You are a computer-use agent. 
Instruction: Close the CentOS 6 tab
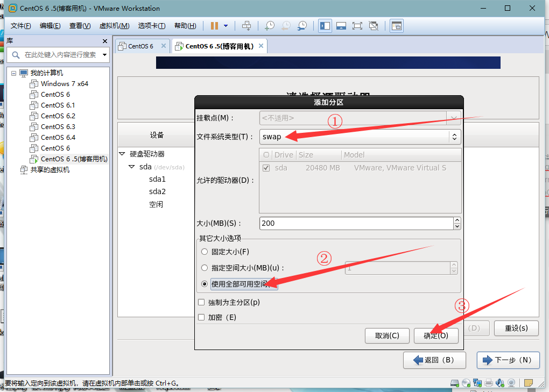[x=164, y=46]
